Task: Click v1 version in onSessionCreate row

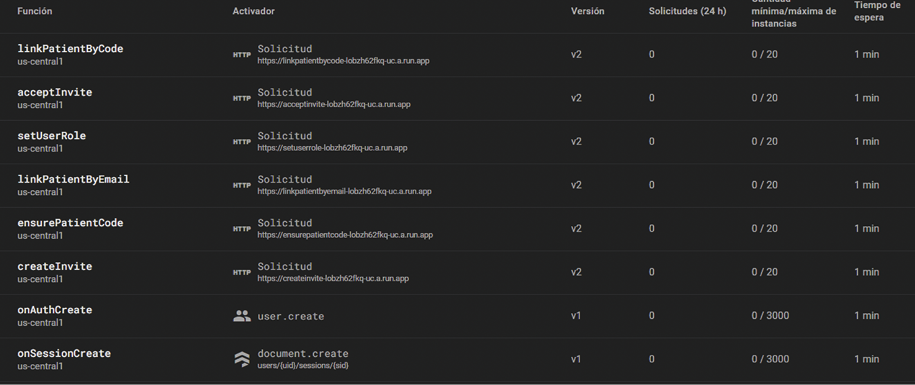Action: coord(576,359)
